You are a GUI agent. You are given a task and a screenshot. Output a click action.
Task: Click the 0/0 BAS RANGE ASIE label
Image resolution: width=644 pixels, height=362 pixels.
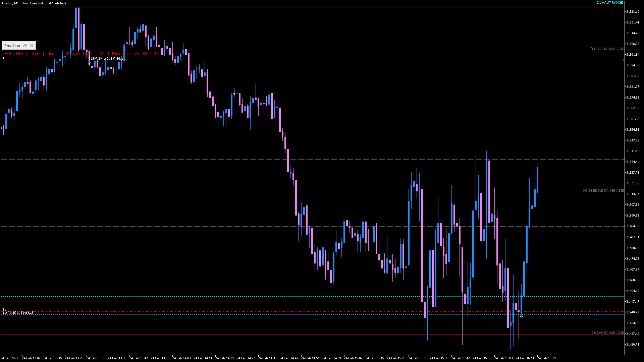coord(607,333)
